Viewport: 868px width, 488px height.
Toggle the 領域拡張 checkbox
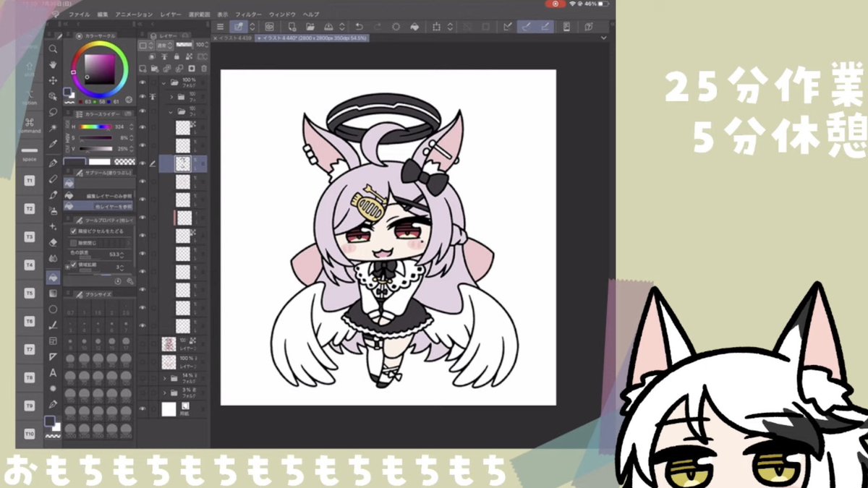[74, 266]
